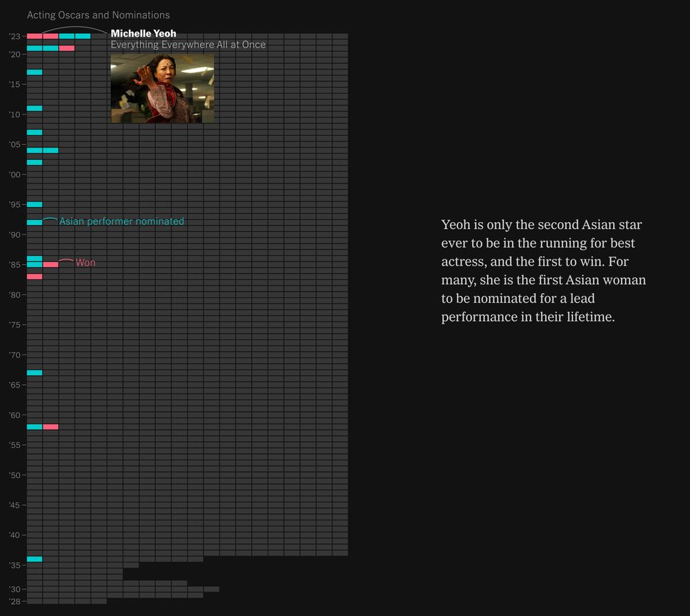This screenshot has width=690, height=616.
Task: Click the paragraph text about Yeoh
Action: click(x=544, y=270)
